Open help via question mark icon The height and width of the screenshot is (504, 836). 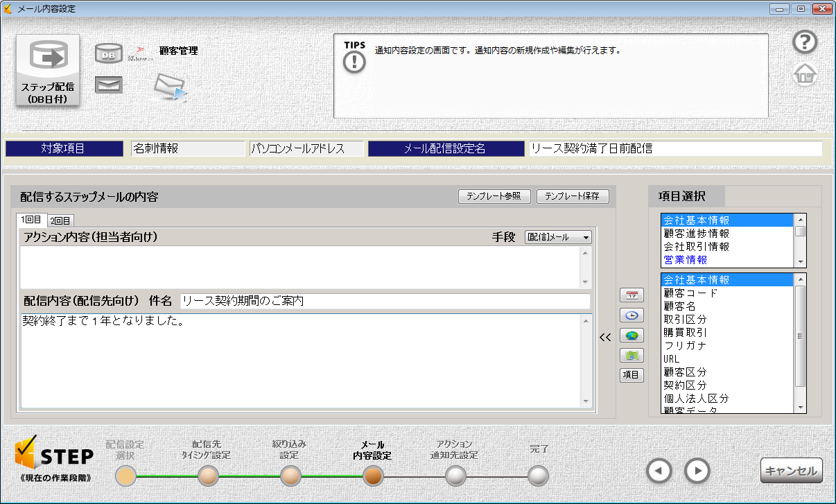(x=805, y=42)
